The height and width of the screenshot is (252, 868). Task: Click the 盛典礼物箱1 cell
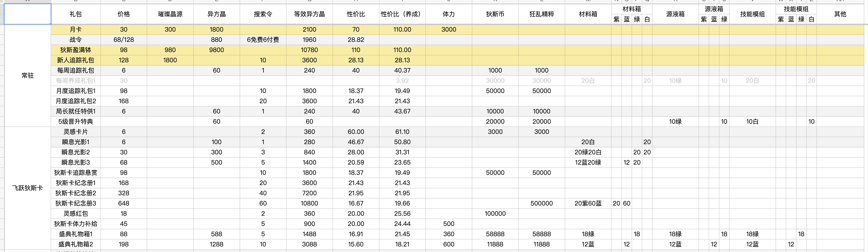pos(75,234)
